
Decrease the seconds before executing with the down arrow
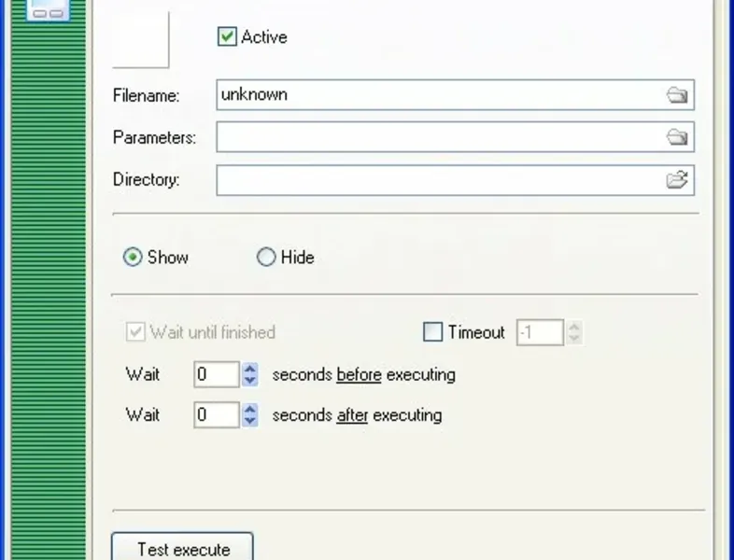tap(249, 381)
